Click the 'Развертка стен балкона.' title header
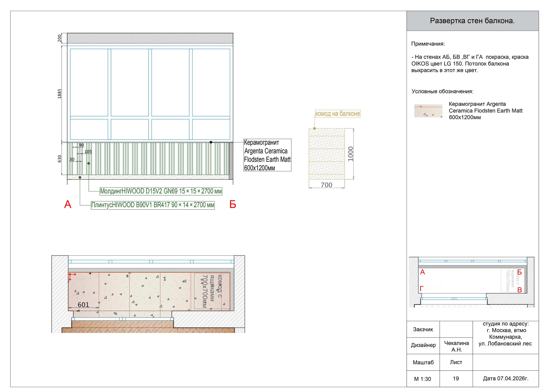555x392 pixels. (472, 21)
